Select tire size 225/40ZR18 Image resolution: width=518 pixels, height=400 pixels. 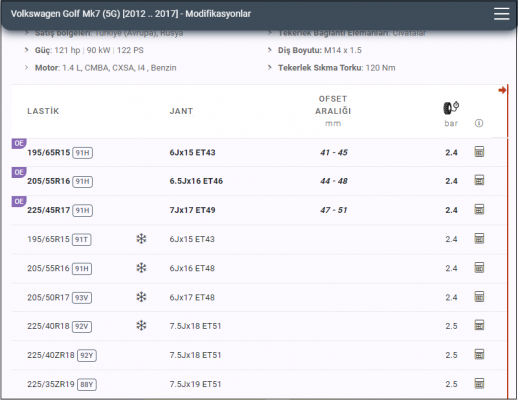pyautogui.click(x=51, y=355)
